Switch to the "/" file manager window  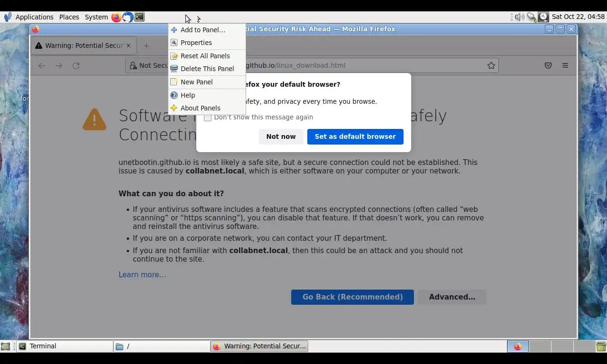(x=162, y=346)
